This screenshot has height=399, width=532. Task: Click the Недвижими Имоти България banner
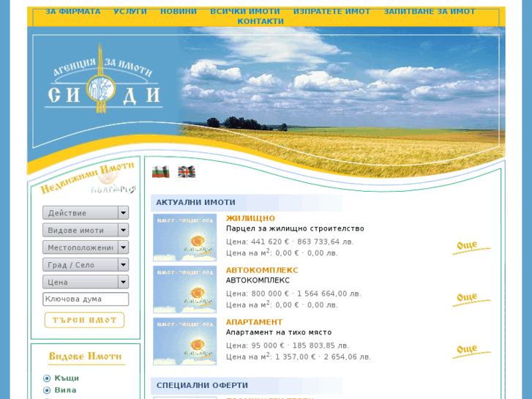click(x=88, y=179)
